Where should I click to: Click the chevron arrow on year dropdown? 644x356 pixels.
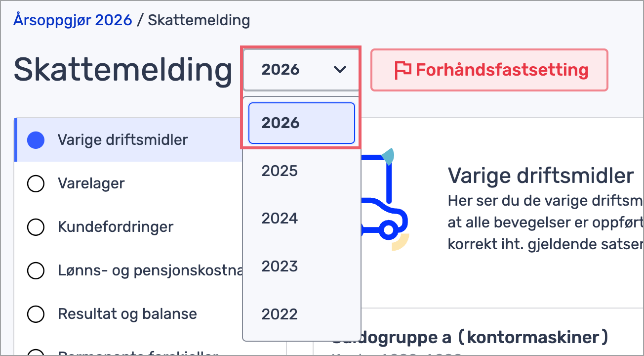(340, 70)
